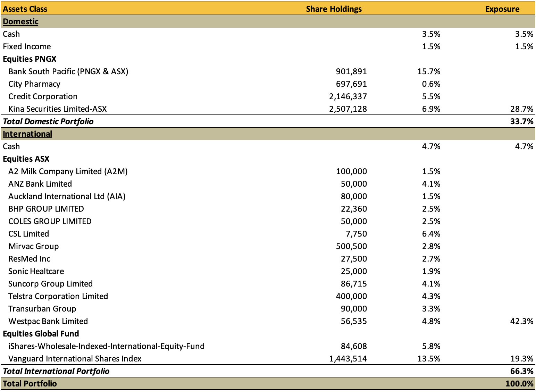
Task: Select the Bank South Pacific (PNGX & ASX) row label
Action: [68, 71]
